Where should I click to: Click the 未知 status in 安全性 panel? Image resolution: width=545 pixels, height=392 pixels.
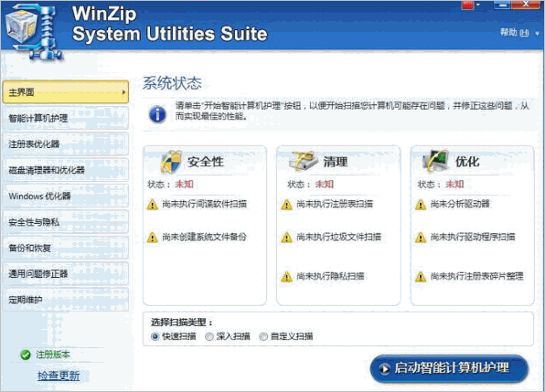[184, 185]
